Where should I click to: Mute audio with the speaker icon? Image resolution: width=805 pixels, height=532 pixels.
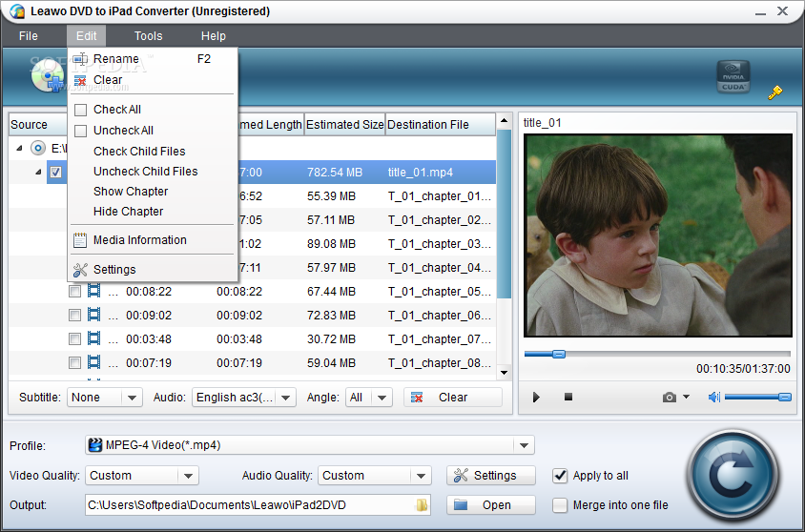(x=714, y=397)
